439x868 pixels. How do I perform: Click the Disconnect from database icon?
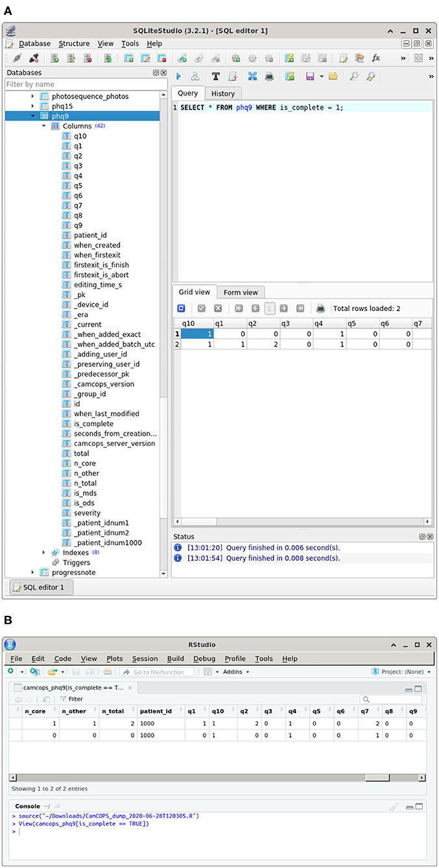coord(33,58)
